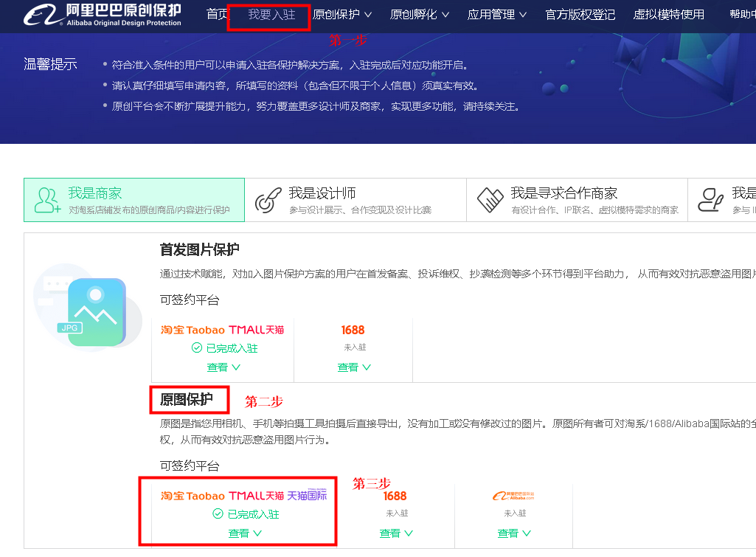Screen dimensions: 756x557
Task: Click the 1688 logo under 原图保护
Action: click(395, 496)
